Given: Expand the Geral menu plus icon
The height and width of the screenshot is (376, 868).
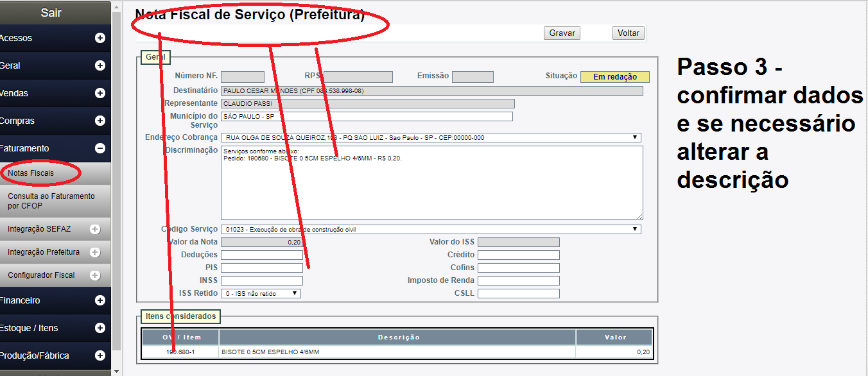Looking at the screenshot, I should tap(100, 65).
